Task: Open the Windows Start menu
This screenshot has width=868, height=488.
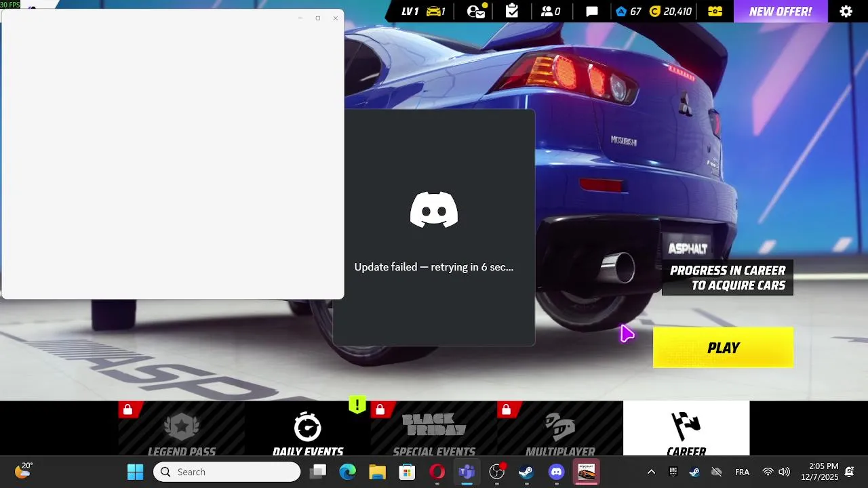Action: [135, 472]
